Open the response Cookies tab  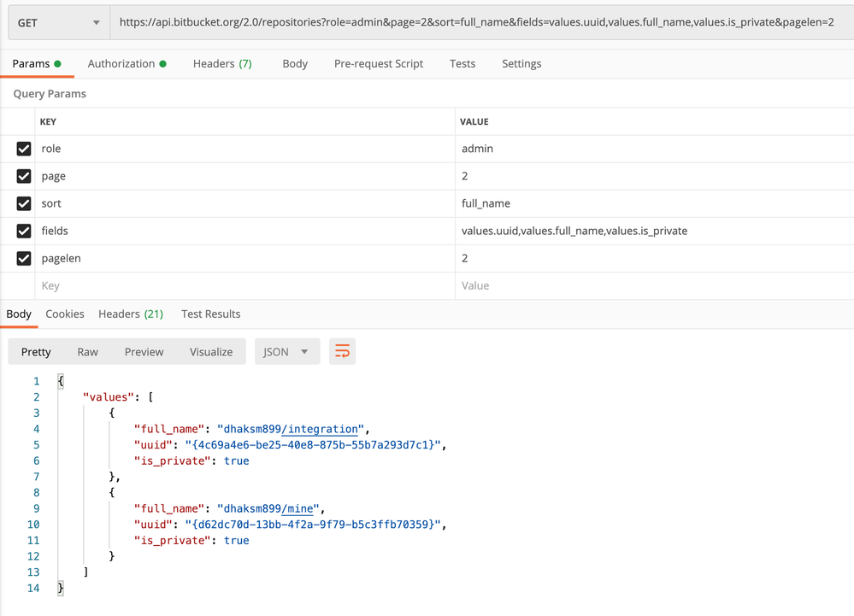pyautogui.click(x=65, y=314)
